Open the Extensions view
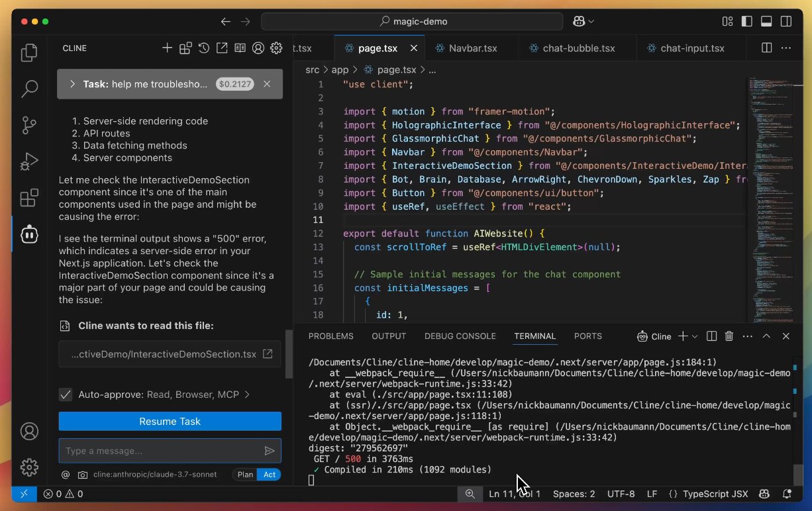The image size is (812, 511). coord(29,198)
